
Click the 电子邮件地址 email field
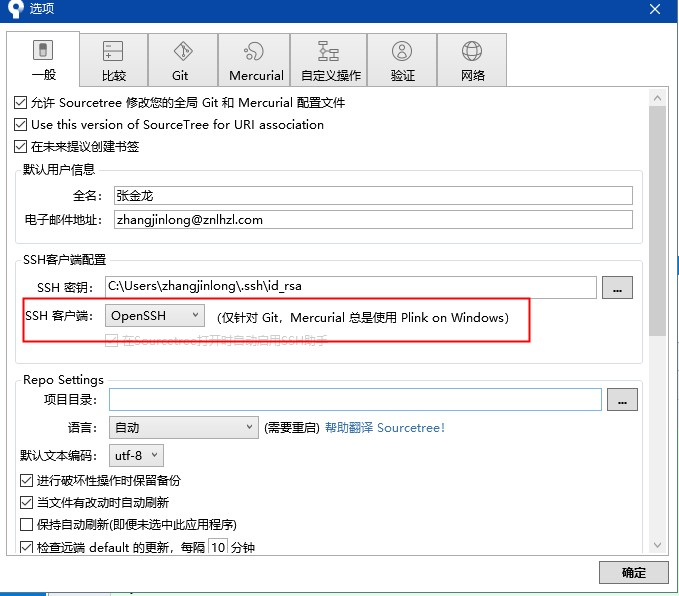[x=373, y=220]
